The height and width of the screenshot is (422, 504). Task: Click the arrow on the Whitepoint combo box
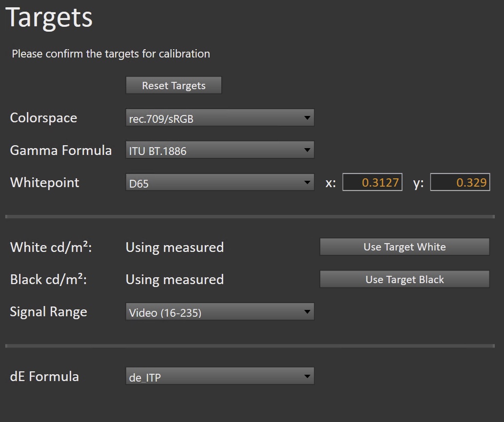[x=307, y=183]
